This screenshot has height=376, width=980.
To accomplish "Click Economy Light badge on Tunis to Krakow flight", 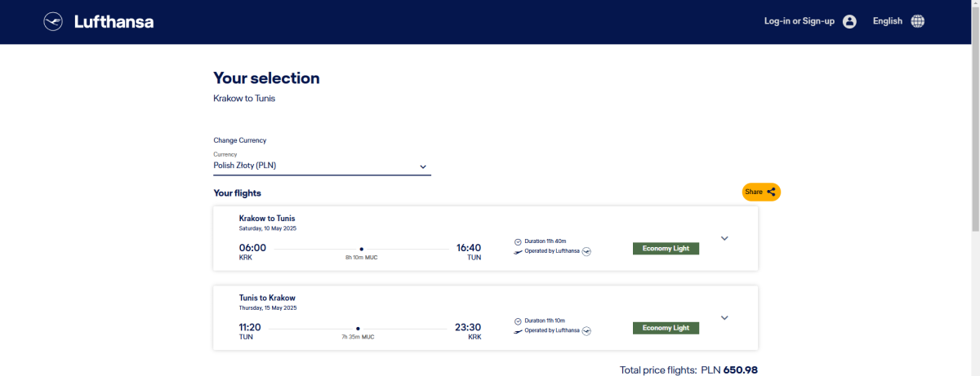I will coord(666,328).
